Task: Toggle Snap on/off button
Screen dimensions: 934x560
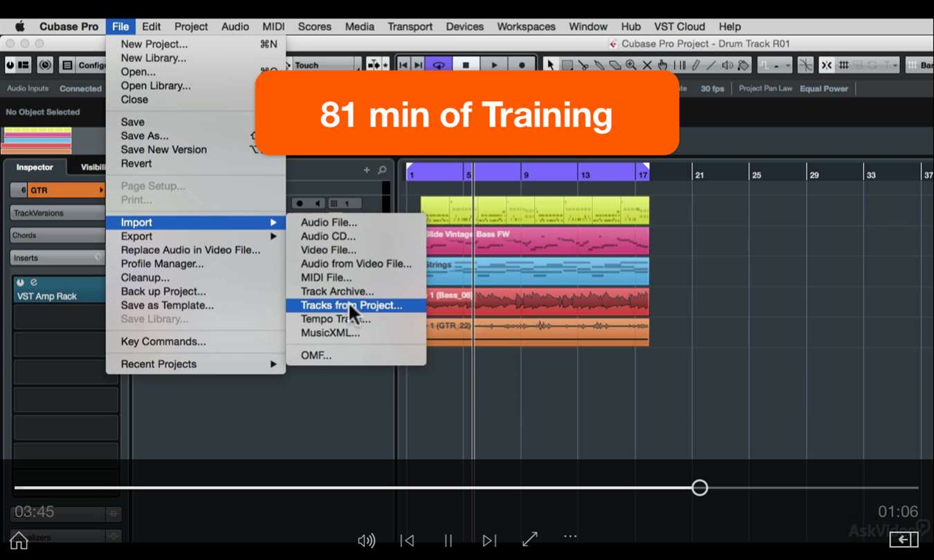Action: click(x=826, y=65)
